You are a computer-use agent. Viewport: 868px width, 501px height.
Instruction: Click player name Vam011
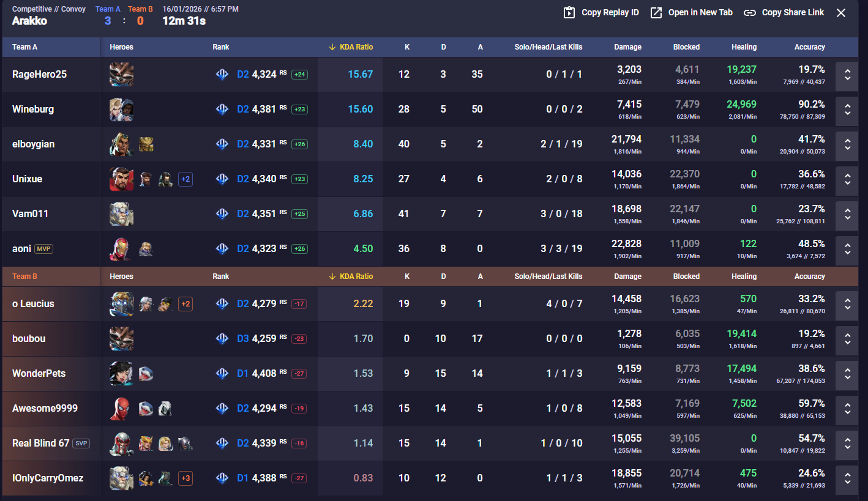(x=30, y=214)
